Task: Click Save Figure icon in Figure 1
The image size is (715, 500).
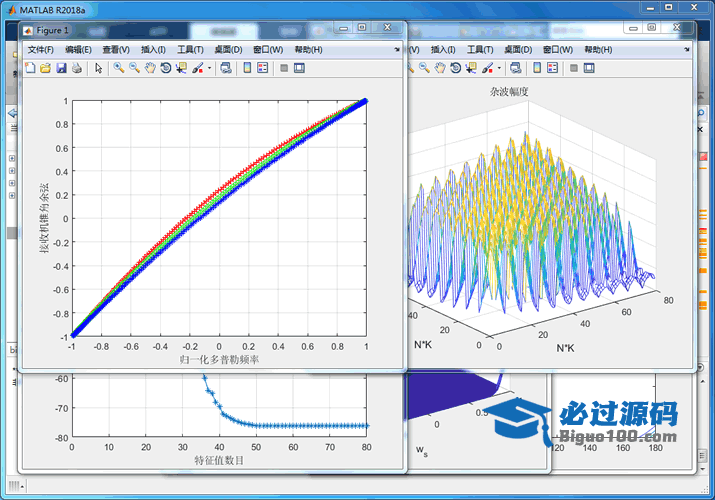Action: pos(61,68)
